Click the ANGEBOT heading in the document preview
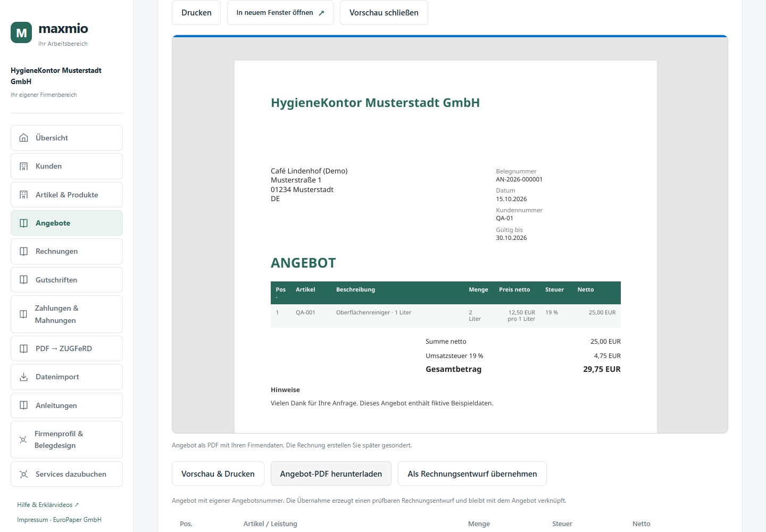 point(303,263)
